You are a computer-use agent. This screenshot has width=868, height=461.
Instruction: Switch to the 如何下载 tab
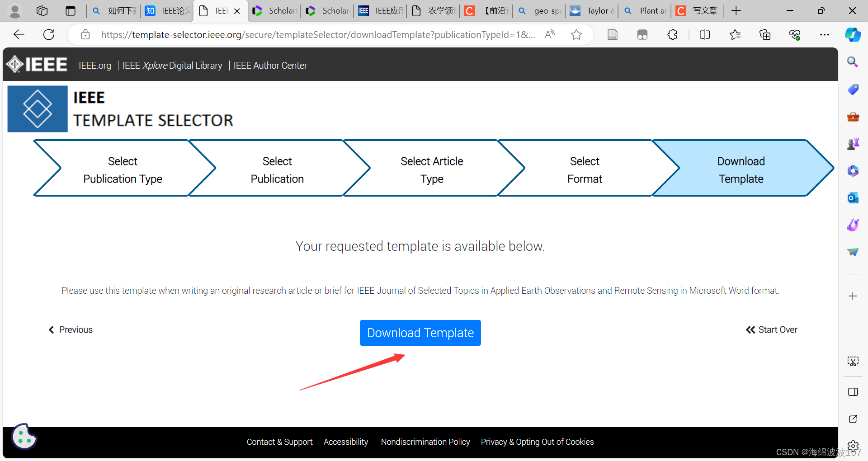pyautogui.click(x=114, y=11)
